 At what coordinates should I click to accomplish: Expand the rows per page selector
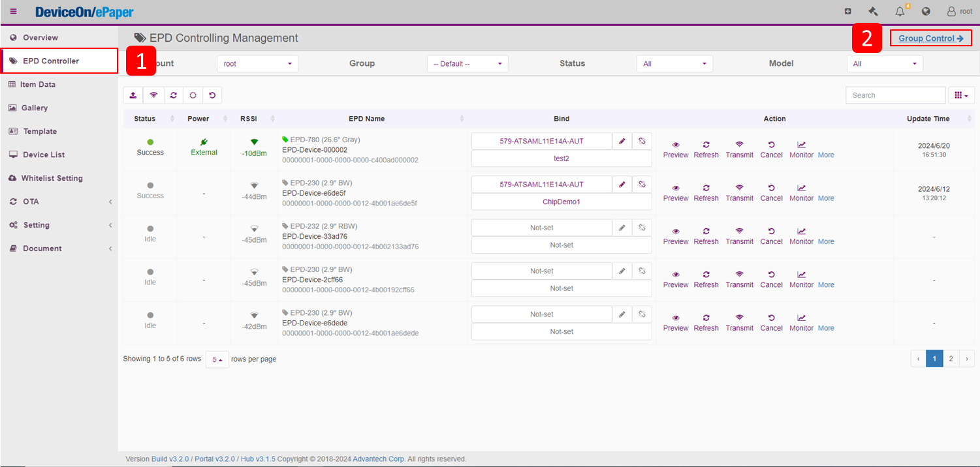click(x=217, y=359)
